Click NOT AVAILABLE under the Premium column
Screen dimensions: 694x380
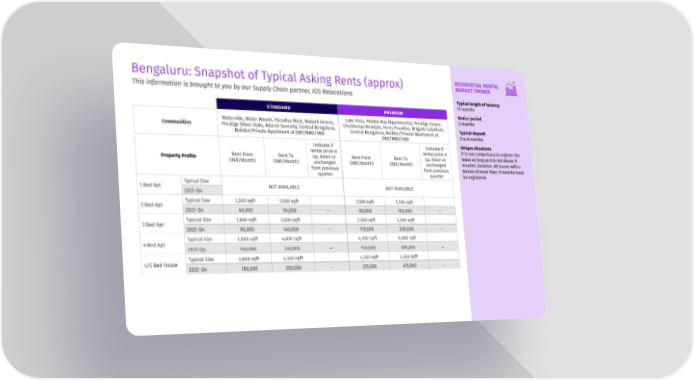tap(399, 189)
